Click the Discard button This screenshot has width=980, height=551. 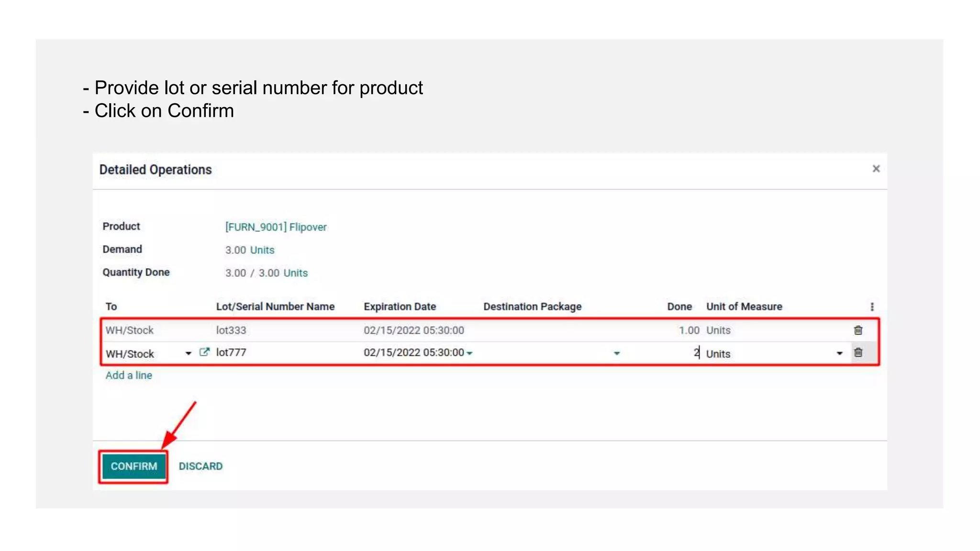click(x=200, y=466)
